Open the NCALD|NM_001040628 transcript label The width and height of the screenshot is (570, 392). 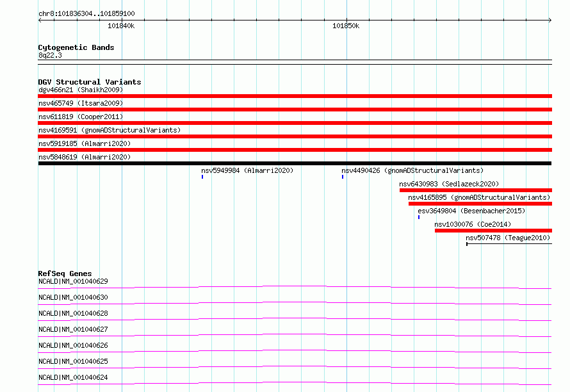tap(73, 313)
